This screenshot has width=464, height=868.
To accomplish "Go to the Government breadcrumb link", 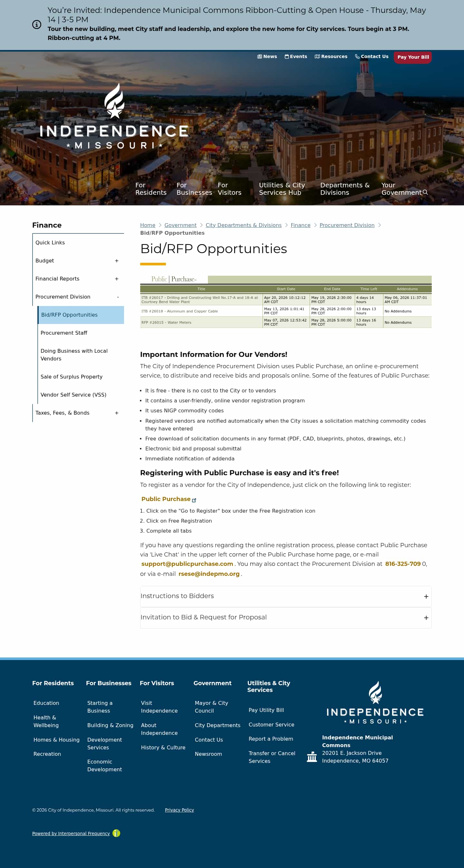I will pos(180,225).
